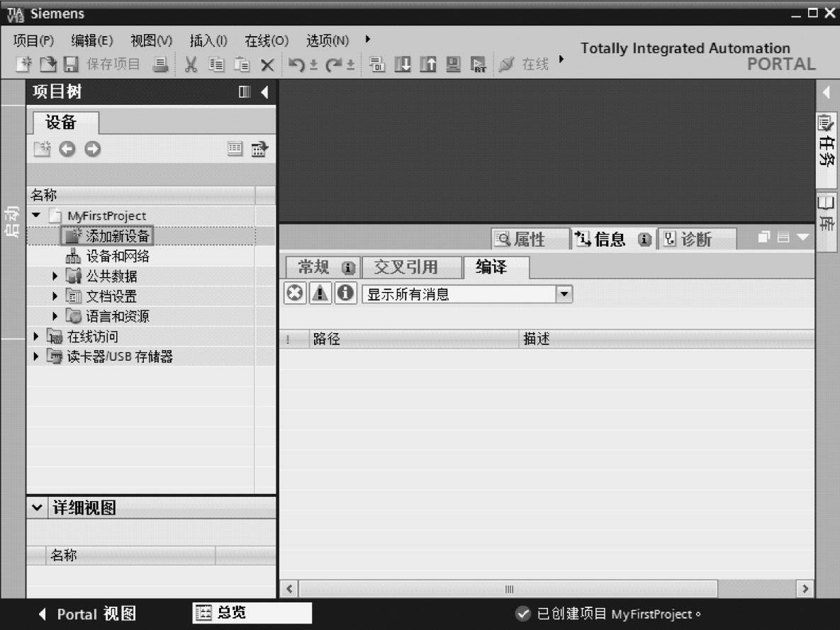The image size is (840, 630).
Task: Open the 插入(I) menu
Action: pos(208,40)
